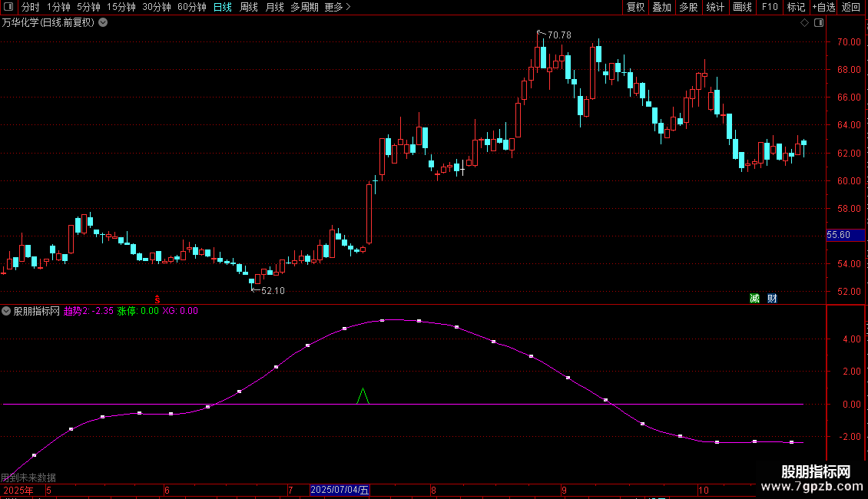Click the red S marker below candles
Viewport: 868px width, 499px height.
[x=157, y=299]
